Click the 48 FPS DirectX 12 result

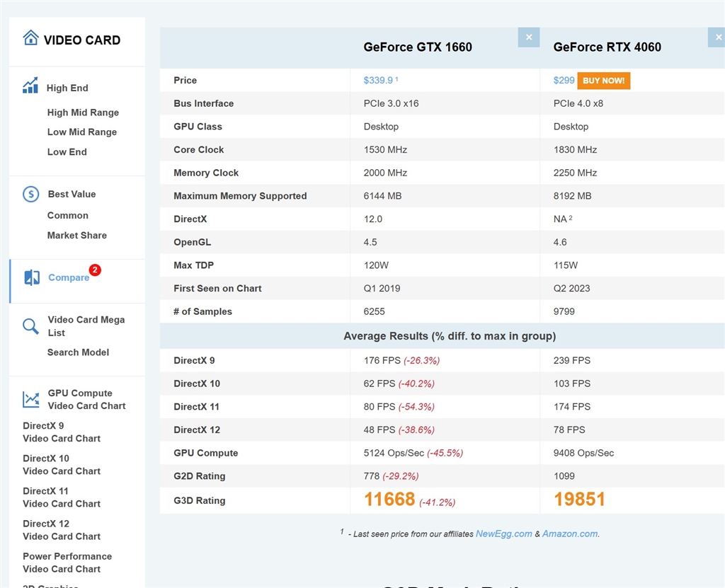[x=379, y=430]
